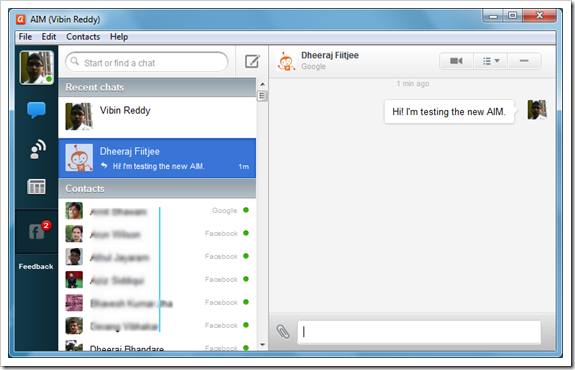Open the chat options list dropdown
The height and width of the screenshot is (370, 575).
coord(491,61)
